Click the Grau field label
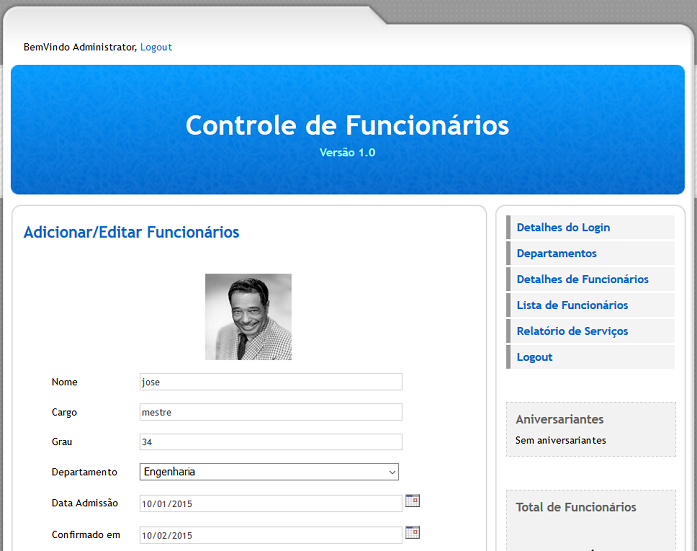Image resolution: width=697 pixels, height=551 pixels. point(62,442)
